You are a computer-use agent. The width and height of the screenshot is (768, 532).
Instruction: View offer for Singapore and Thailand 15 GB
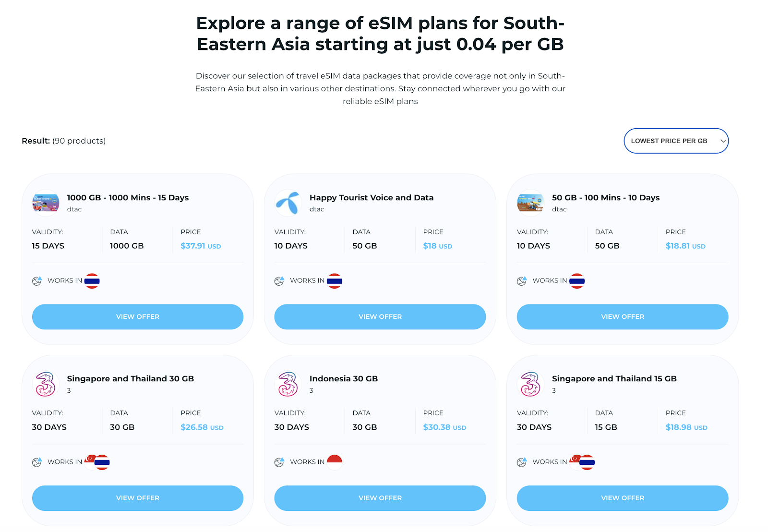pyautogui.click(x=623, y=498)
